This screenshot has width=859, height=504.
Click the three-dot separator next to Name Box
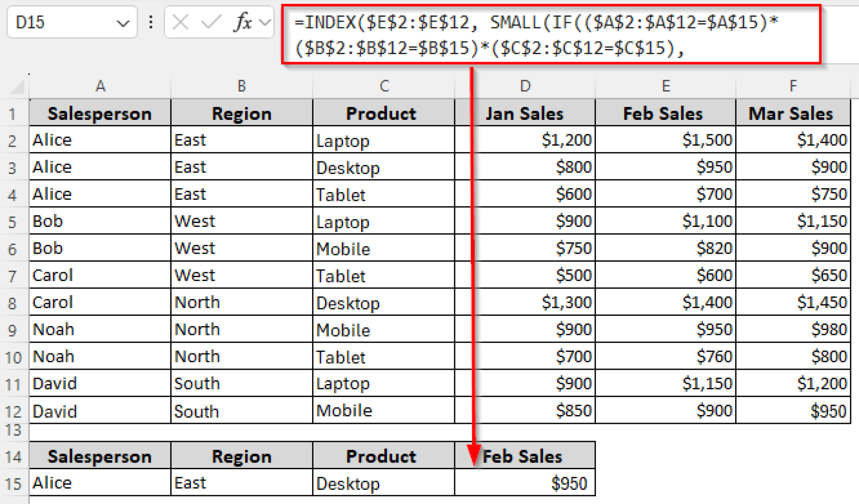point(150,22)
